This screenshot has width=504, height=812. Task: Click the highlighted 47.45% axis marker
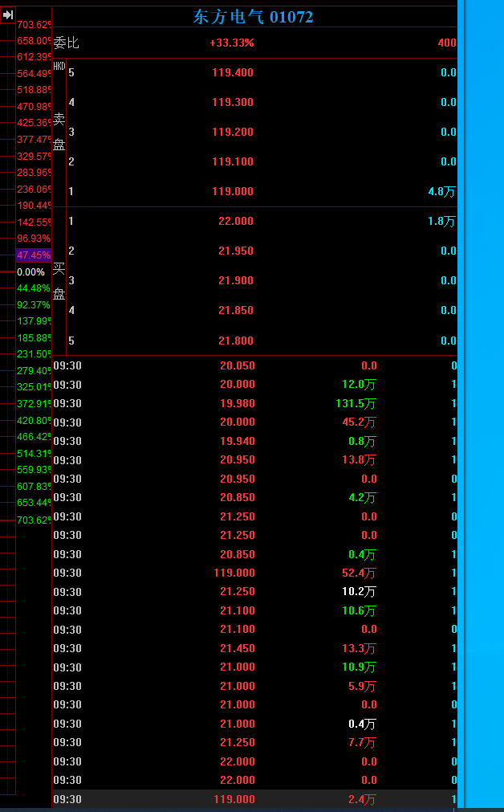[34, 255]
